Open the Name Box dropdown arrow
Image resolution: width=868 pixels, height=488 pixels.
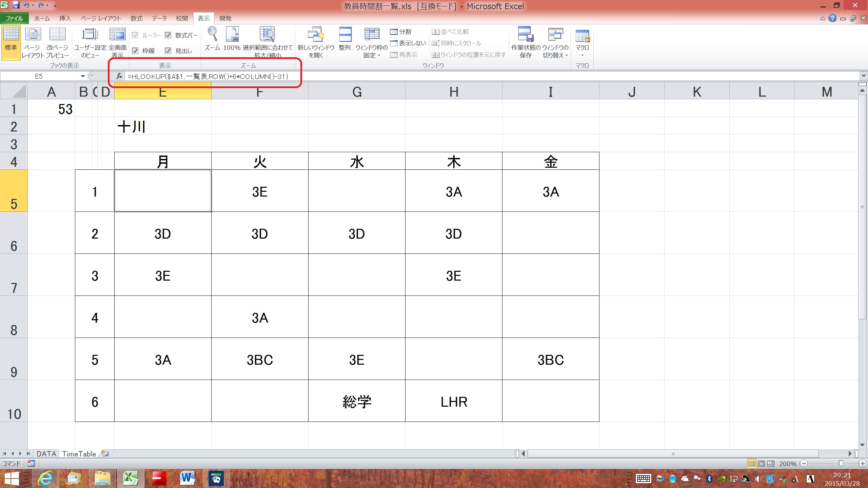point(82,76)
